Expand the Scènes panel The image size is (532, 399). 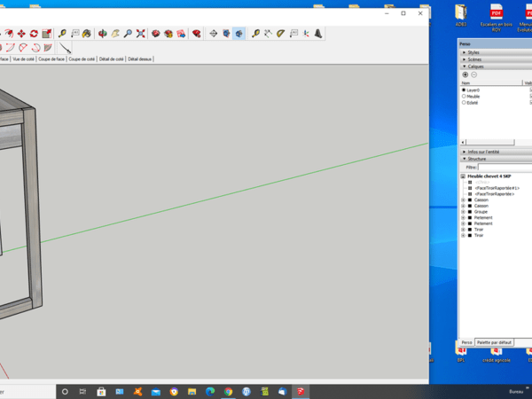[464, 59]
